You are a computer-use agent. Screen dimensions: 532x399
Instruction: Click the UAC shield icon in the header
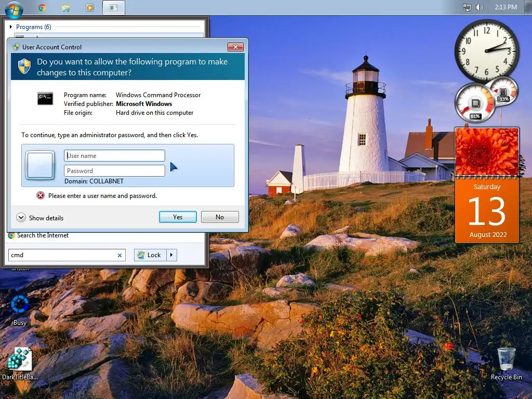click(24, 66)
